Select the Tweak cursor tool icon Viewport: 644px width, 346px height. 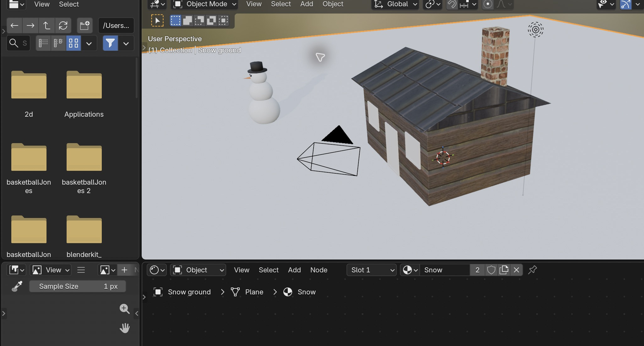tap(157, 21)
